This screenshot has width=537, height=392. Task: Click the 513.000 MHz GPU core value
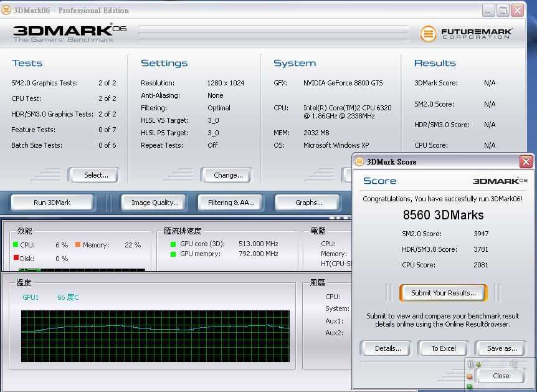click(x=259, y=244)
